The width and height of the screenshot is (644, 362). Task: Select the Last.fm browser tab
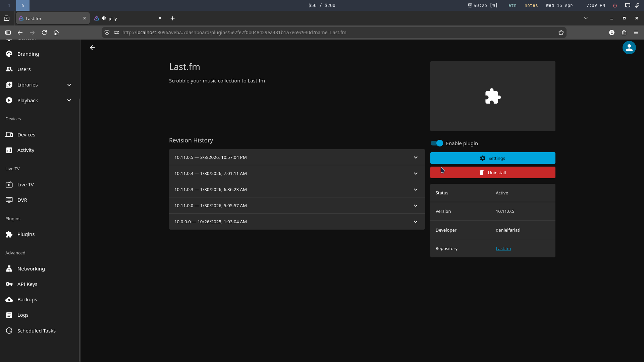53,18
